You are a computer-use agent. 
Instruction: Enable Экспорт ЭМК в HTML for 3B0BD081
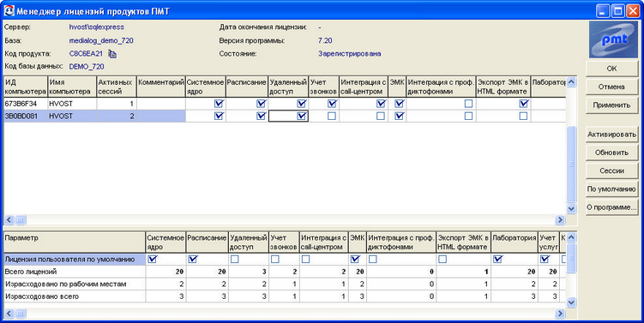click(523, 117)
